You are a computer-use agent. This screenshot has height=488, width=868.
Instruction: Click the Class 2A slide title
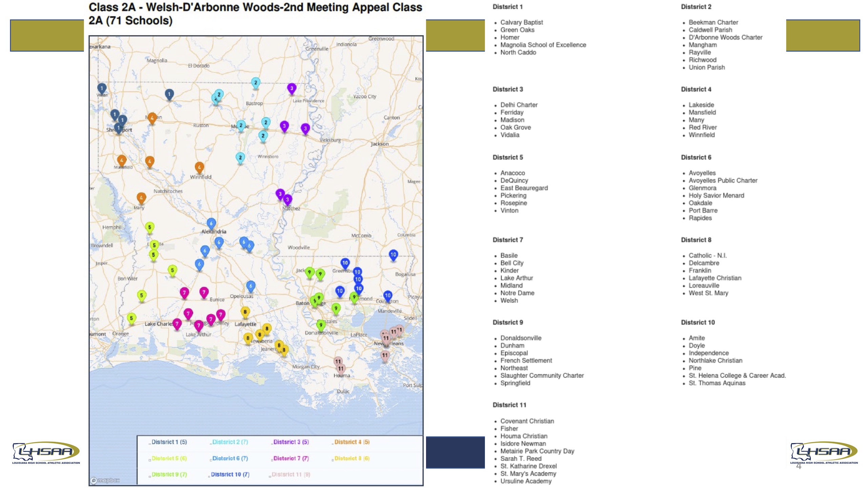click(x=255, y=14)
